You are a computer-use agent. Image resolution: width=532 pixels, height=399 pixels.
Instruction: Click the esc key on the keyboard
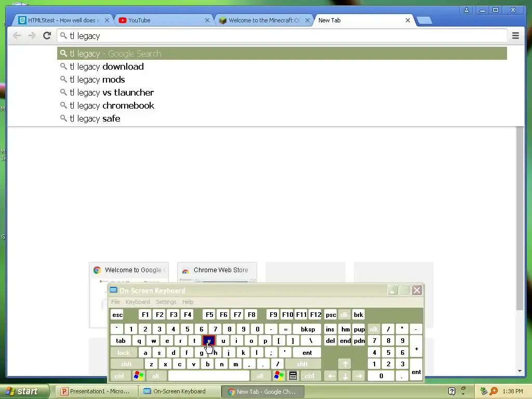tap(117, 314)
